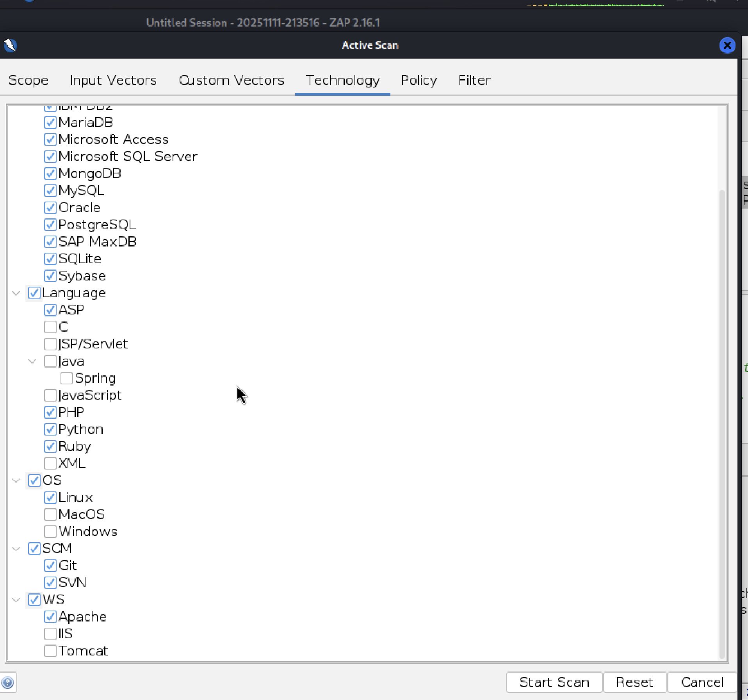
Task: Enable the IIS checkbox
Action: pos(50,634)
